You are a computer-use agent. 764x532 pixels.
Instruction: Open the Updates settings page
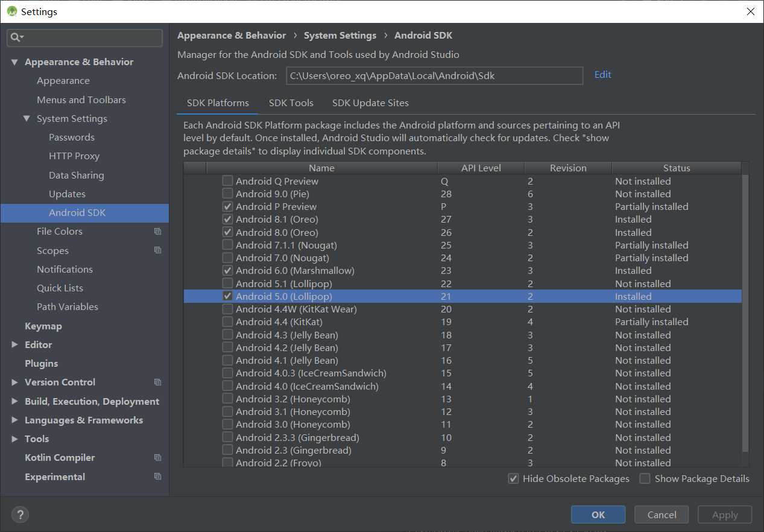click(67, 194)
